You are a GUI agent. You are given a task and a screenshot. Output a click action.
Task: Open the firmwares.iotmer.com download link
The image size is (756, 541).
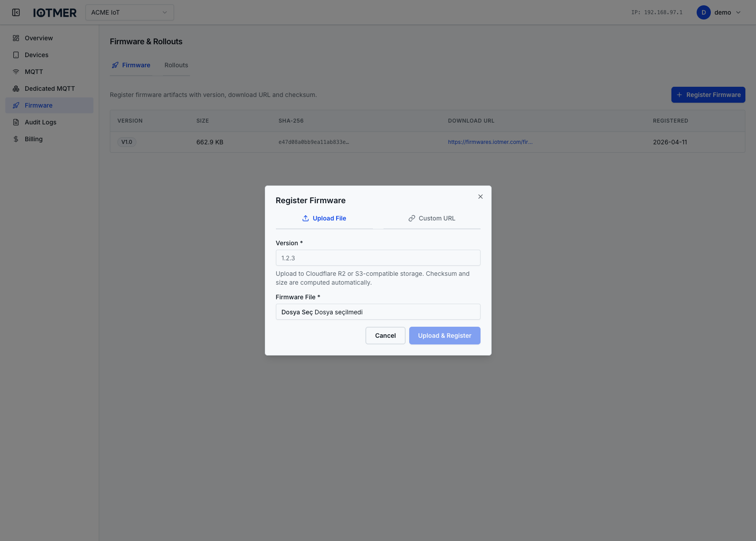[x=490, y=142]
